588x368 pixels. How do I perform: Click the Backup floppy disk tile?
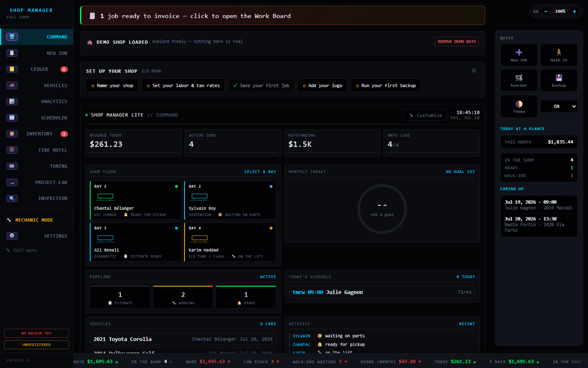[x=559, y=80]
